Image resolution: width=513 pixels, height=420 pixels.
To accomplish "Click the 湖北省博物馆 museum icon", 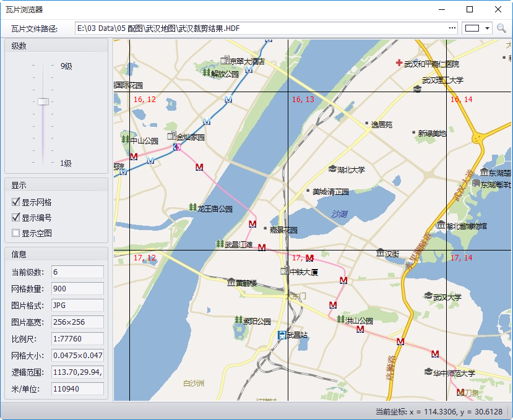I will (441, 225).
